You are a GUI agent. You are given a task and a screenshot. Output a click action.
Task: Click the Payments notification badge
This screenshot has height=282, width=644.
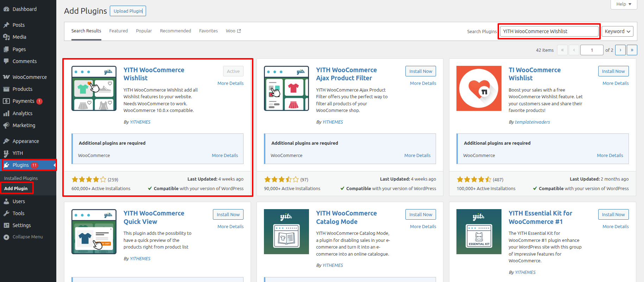tap(39, 101)
